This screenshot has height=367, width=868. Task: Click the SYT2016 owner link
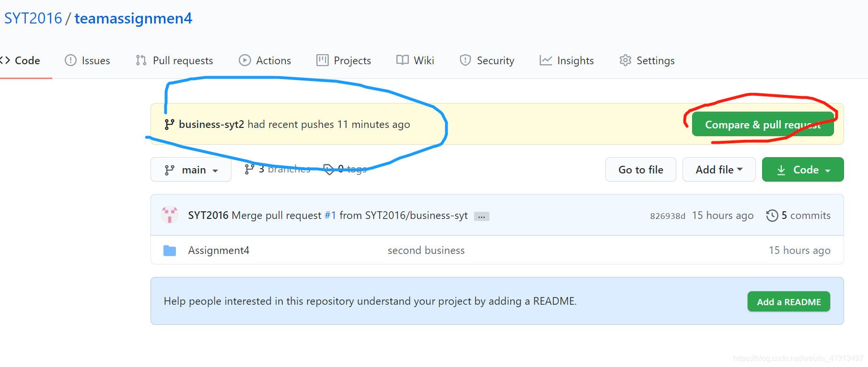pos(33,18)
